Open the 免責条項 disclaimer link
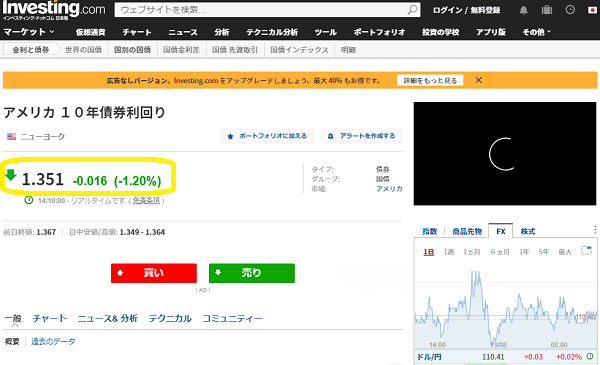The height and width of the screenshot is (365, 600). pyautogui.click(x=146, y=200)
